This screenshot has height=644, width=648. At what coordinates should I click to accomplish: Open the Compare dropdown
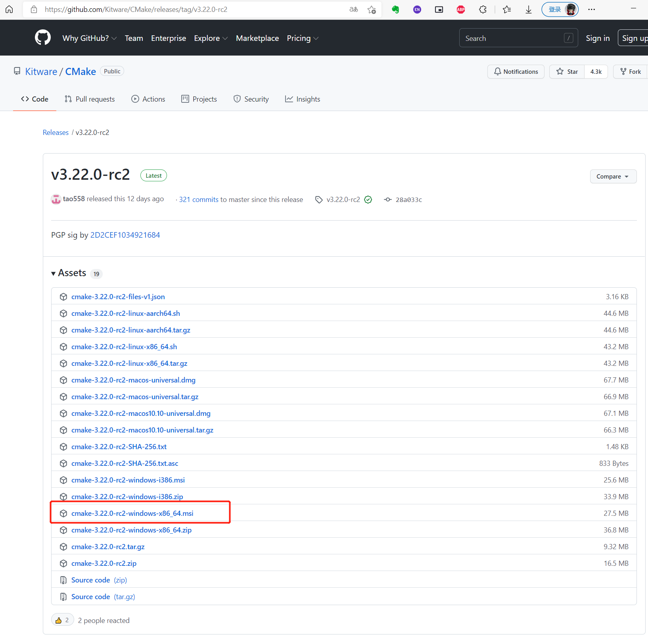point(613,176)
